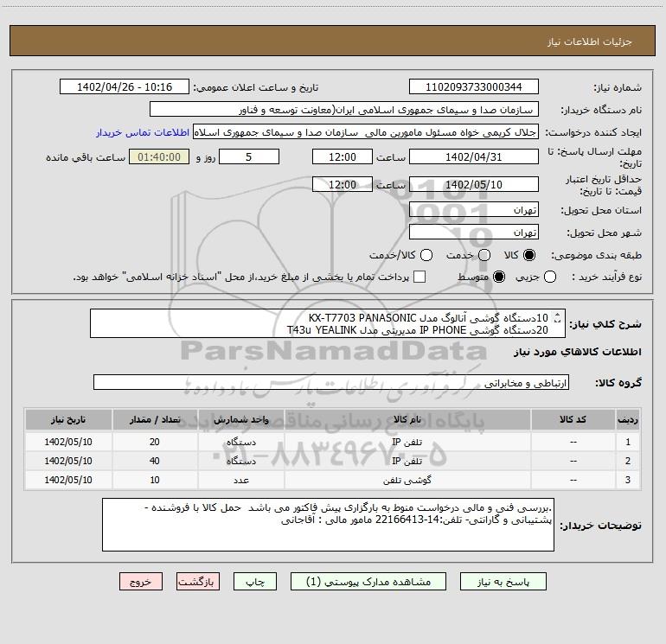This screenshot has width=666, height=644.
Task: Click the response deadline time 12:00 field
Action: pyautogui.click(x=343, y=157)
